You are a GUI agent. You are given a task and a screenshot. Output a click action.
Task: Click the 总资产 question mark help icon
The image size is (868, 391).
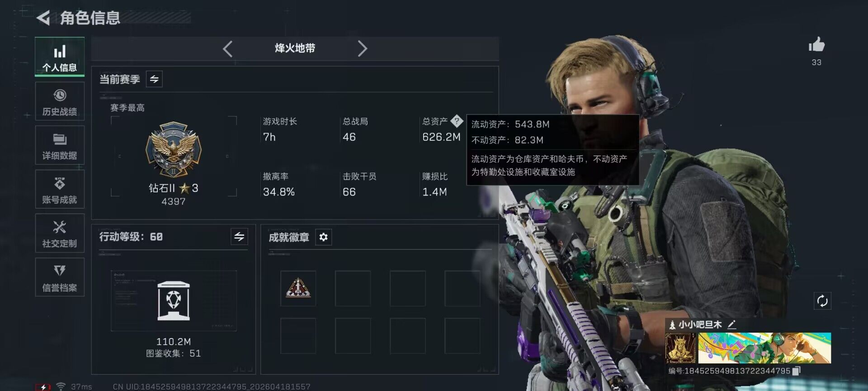(457, 121)
